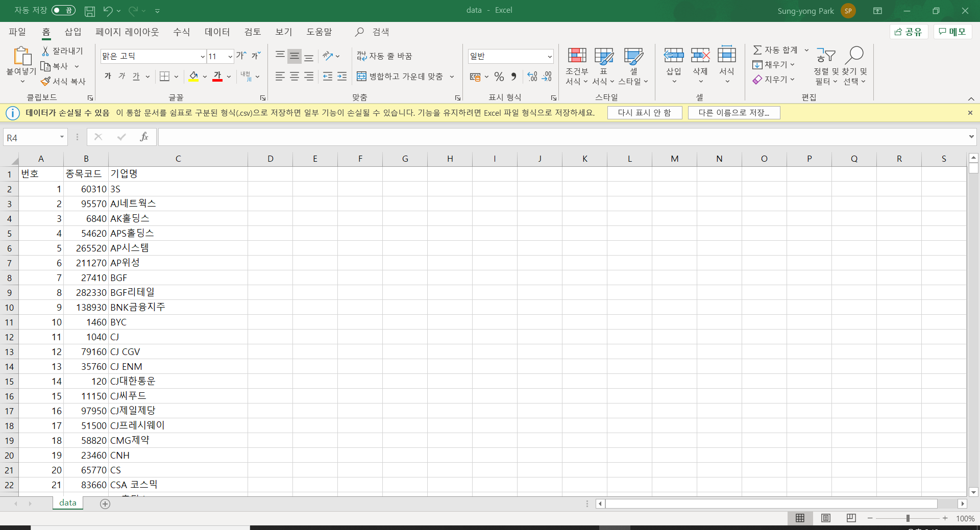
Task: Toggle Bold (가) formatting
Action: pyautogui.click(x=108, y=76)
